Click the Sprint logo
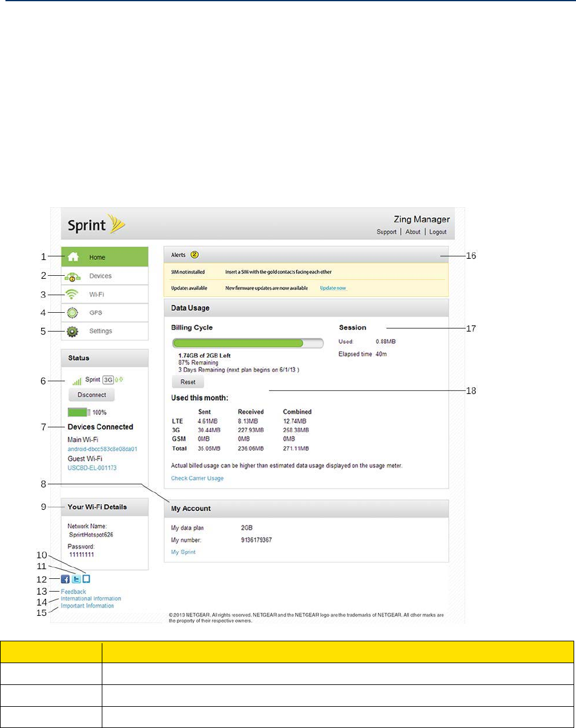 tap(95, 225)
